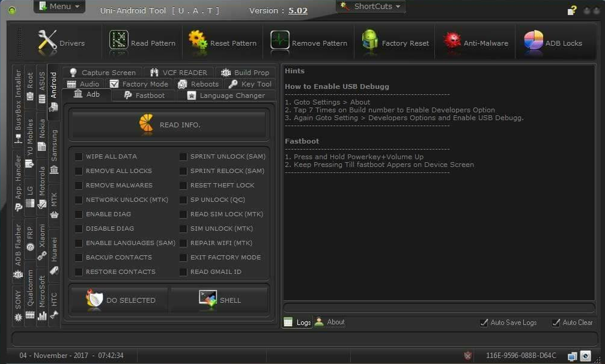This screenshot has width=605, height=364.
Task: Open Anti-Malware red bug icon
Action: tap(452, 40)
